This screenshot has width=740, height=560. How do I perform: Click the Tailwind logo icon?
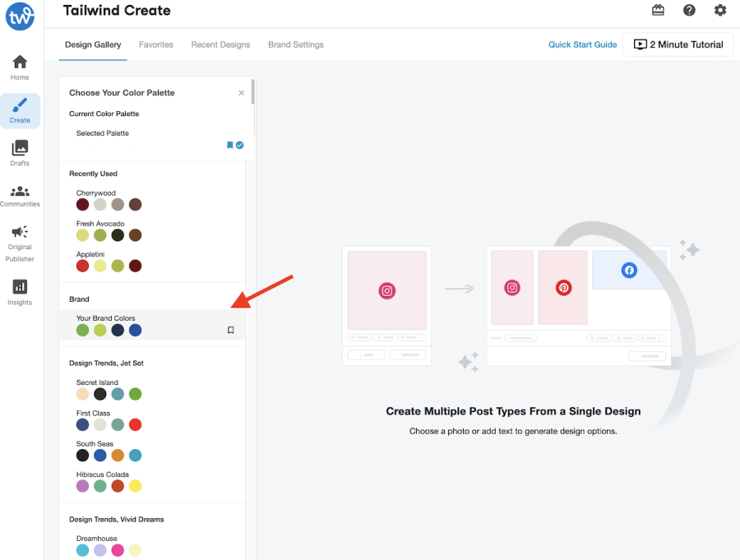coord(20,16)
